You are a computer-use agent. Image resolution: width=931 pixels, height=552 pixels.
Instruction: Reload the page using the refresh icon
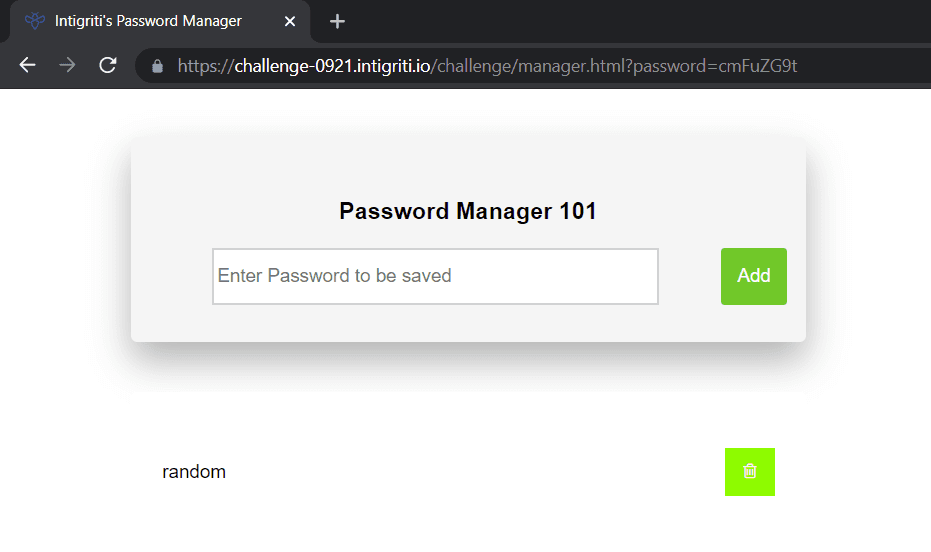[107, 65]
